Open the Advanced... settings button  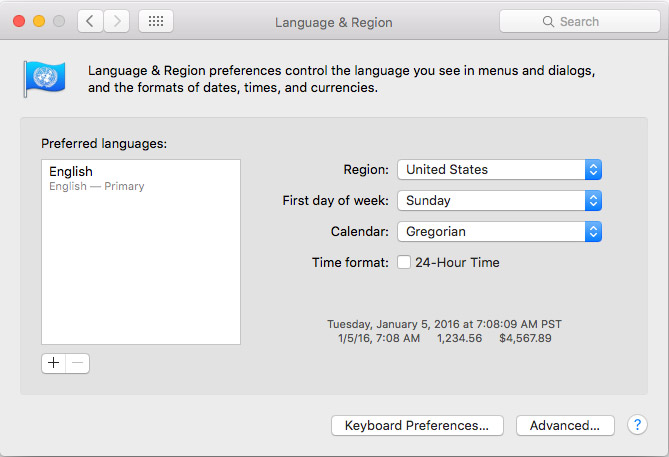pyautogui.click(x=565, y=425)
